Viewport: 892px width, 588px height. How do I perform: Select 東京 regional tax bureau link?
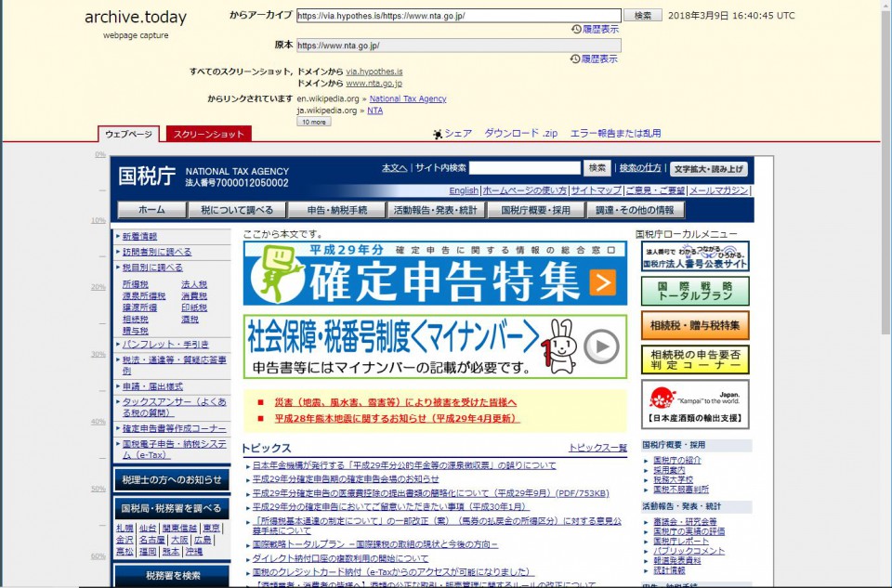[211, 529]
